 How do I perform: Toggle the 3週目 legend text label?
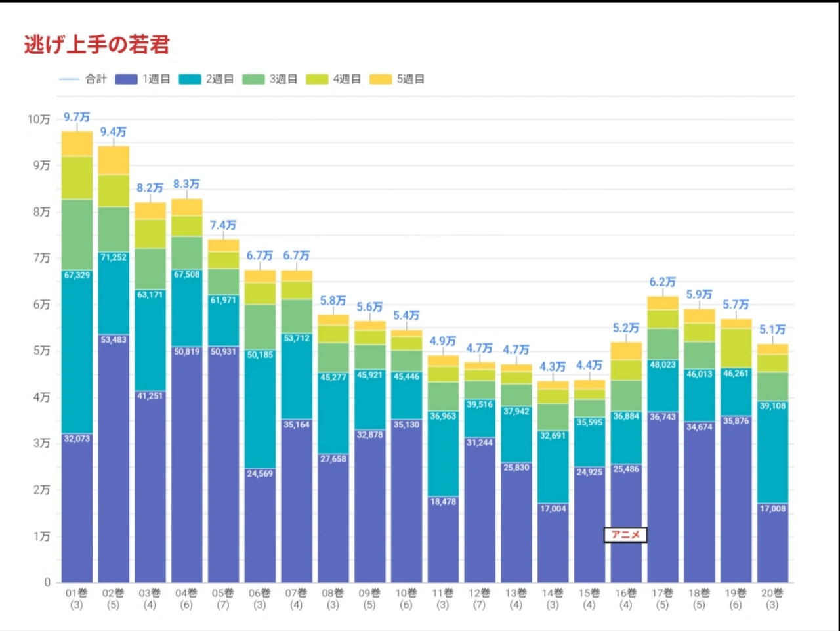coord(283,79)
